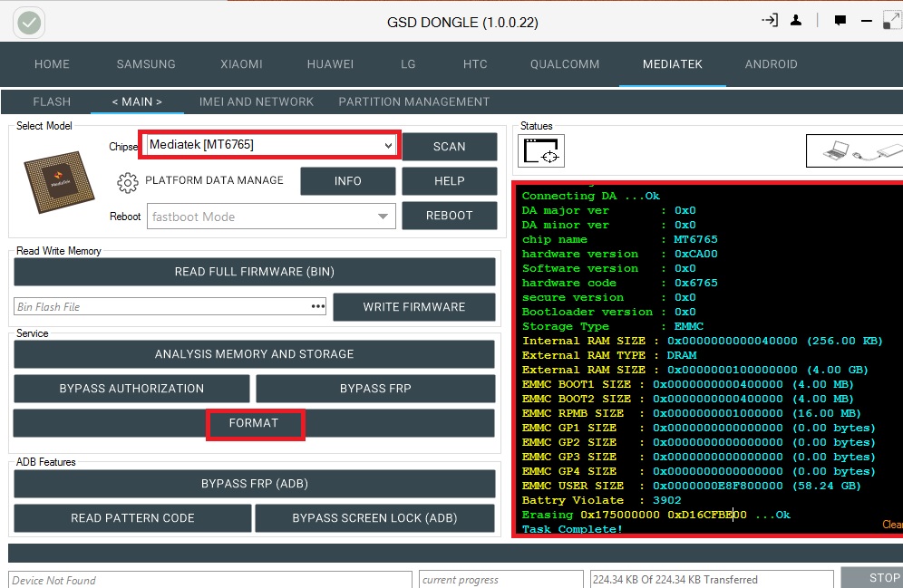Click the GSD DONGLE (1.0.0.22) title
The height and width of the screenshot is (588, 903).
[462, 23]
